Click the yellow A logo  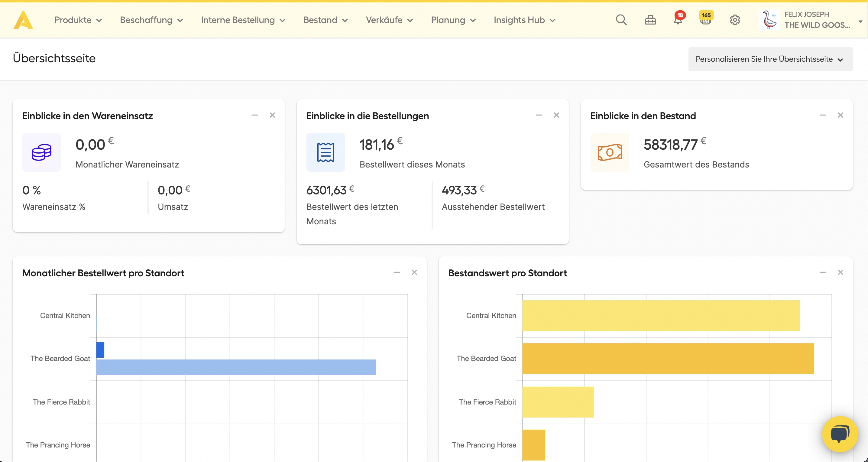(x=23, y=20)
